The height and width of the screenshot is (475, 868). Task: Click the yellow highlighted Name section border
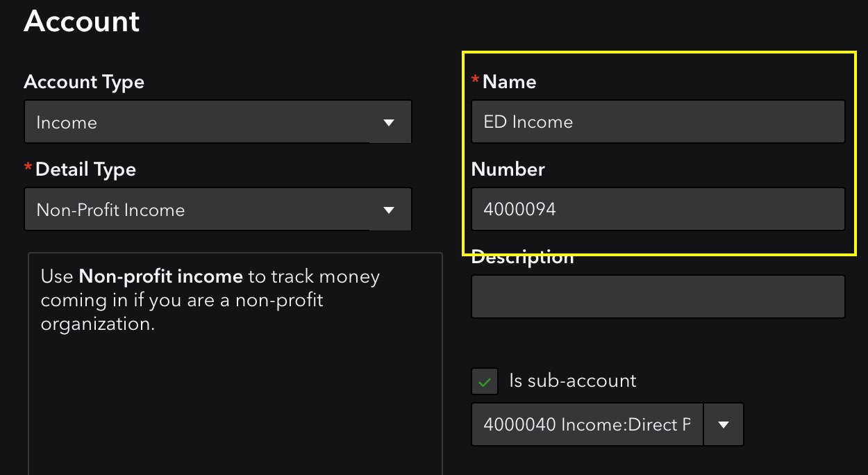(x=658, y=51)
